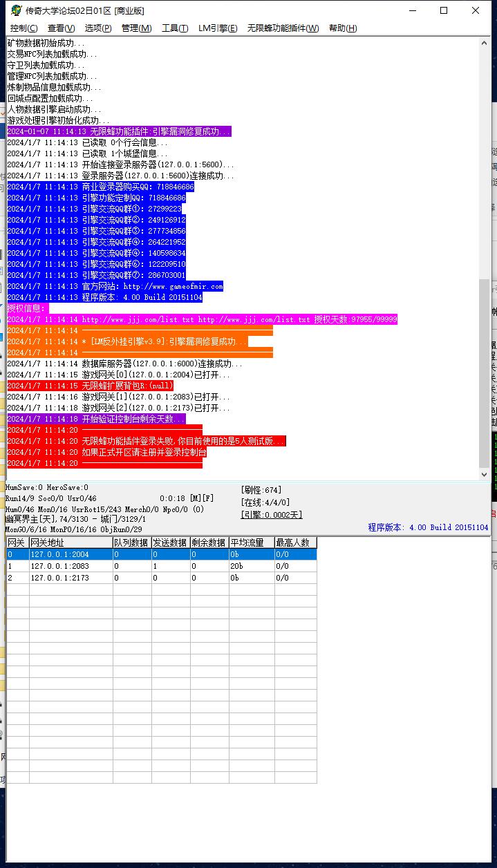Select gateway row 127.0.0.1:2004
The height and width of the screenshot is (868, 497).
pyautogui.click(x=162, y=554)
